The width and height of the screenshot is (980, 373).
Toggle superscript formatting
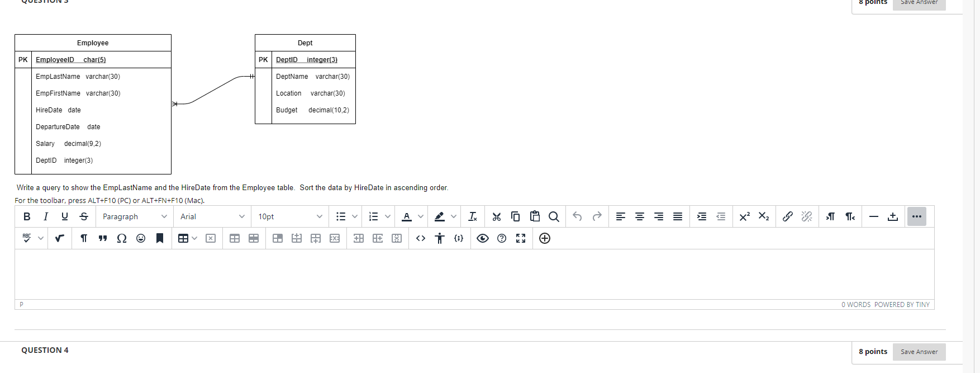click(745, 216)
